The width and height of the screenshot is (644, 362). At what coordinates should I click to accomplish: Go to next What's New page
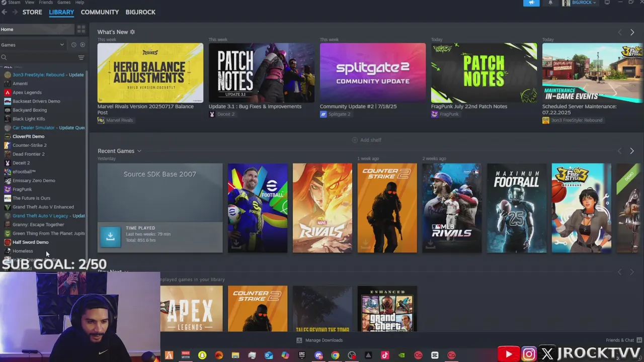632,32
